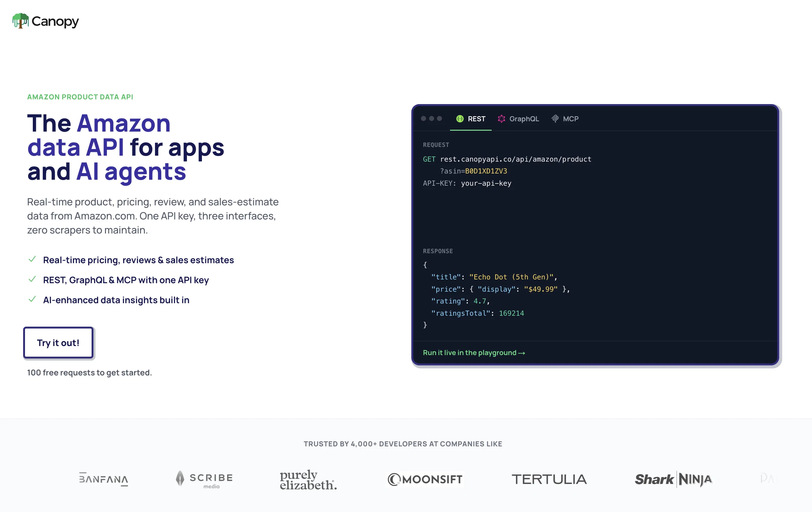Screen dimensions: 812x512
Task: Click the 100 free requests to get started text
Action: (x=89, y=372)
